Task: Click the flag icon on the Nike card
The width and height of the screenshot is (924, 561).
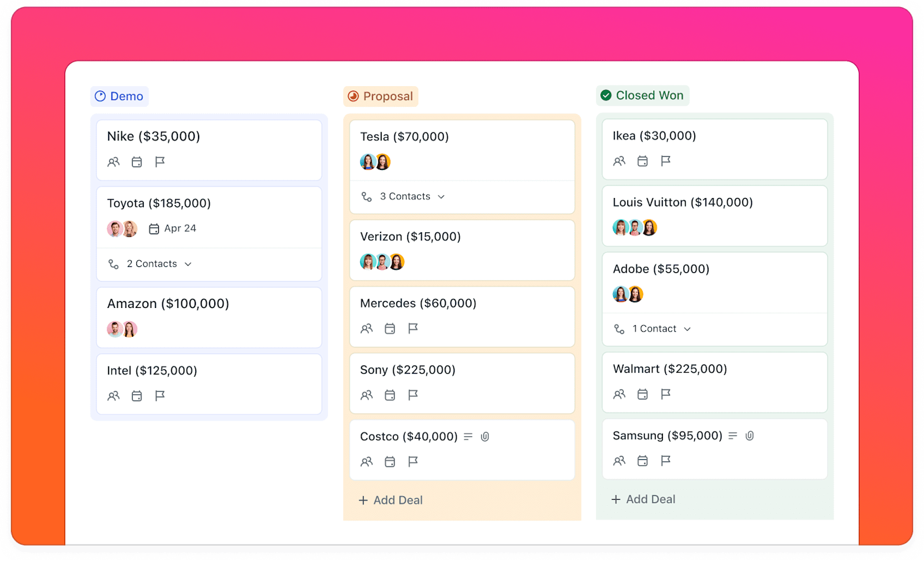Action: point(160,162)
